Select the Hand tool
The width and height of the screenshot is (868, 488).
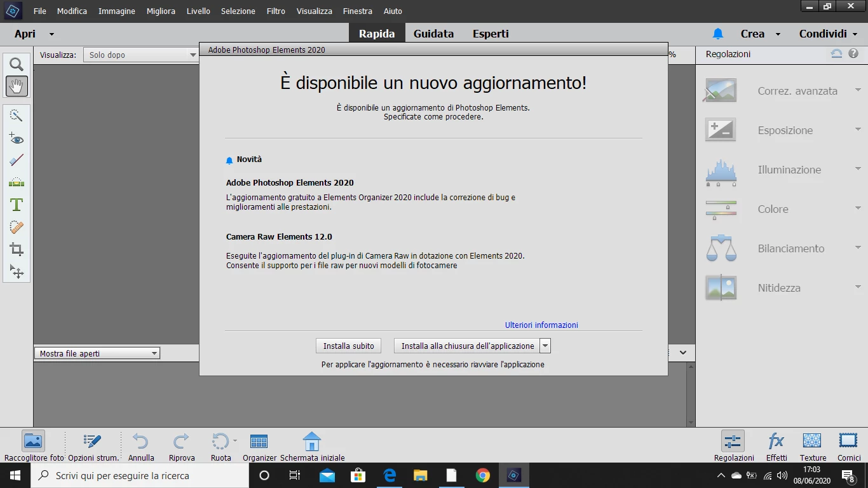click(x=17, y=86)
